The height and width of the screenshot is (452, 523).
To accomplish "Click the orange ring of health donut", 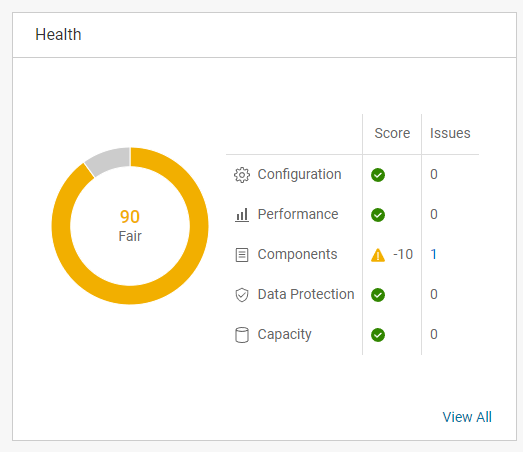I will click(199, 226).
